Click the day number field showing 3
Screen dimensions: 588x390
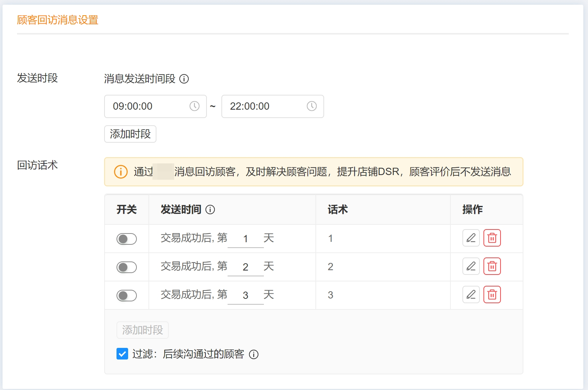246,295
